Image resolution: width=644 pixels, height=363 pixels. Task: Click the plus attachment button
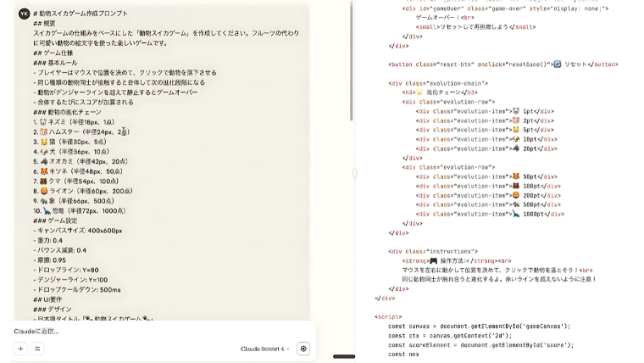point(20,349)
